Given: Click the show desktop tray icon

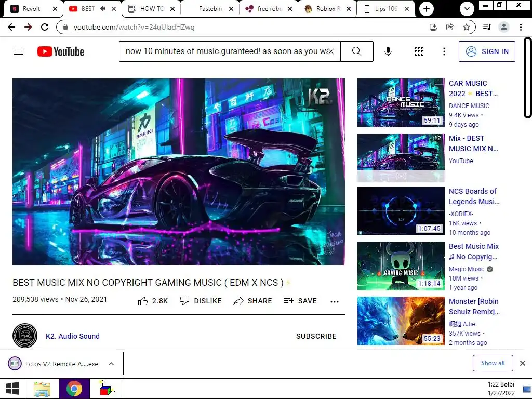Looking at the screenshot, I should pos(527,389).
